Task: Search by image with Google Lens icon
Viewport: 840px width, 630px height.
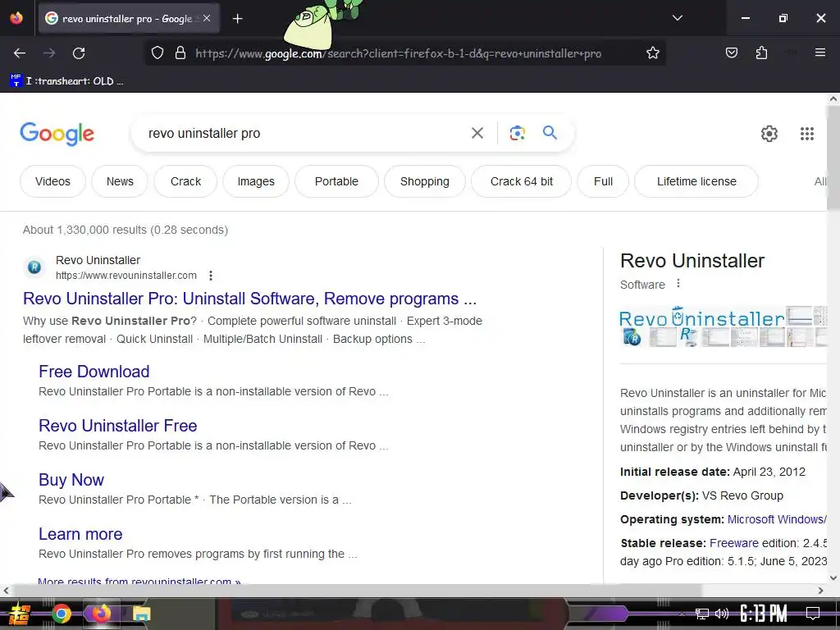Action: pos(517,133)
